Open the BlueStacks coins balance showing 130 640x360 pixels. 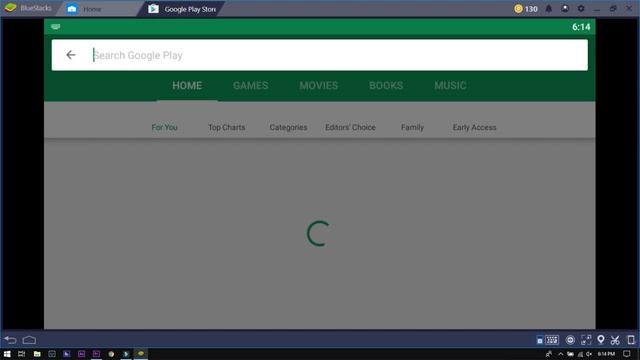(x=526, y=9)
